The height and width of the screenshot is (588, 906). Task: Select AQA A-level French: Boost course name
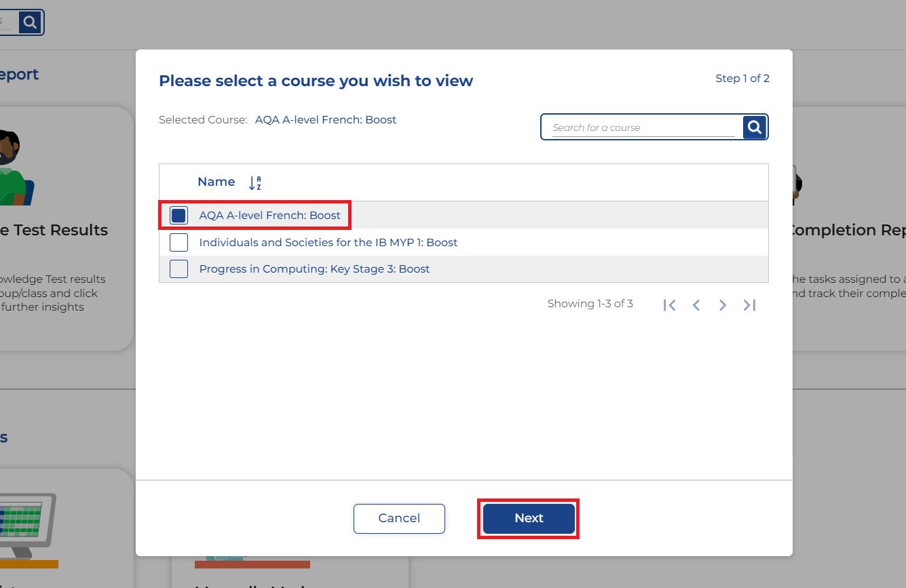(269, 216)
